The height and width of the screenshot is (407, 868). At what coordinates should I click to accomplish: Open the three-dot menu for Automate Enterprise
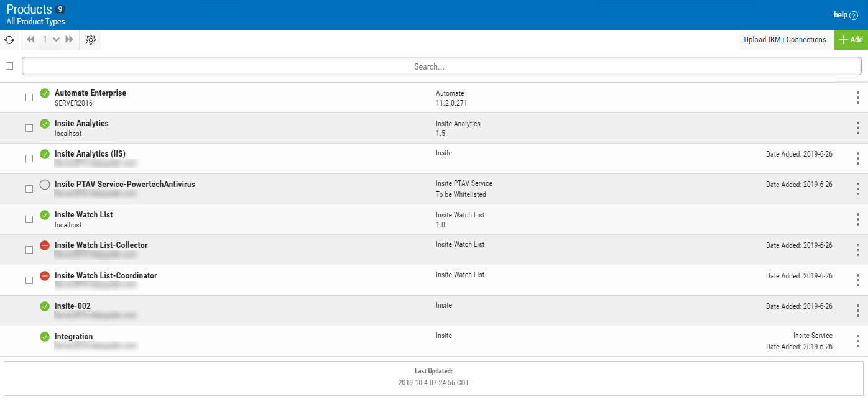[858, 98]
